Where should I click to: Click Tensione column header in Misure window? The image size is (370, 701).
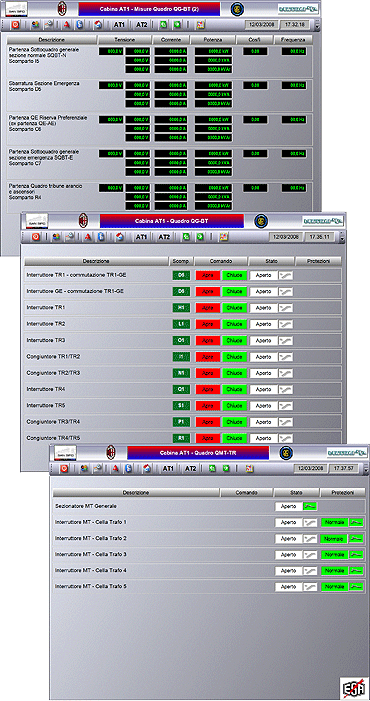coord(125,40)
